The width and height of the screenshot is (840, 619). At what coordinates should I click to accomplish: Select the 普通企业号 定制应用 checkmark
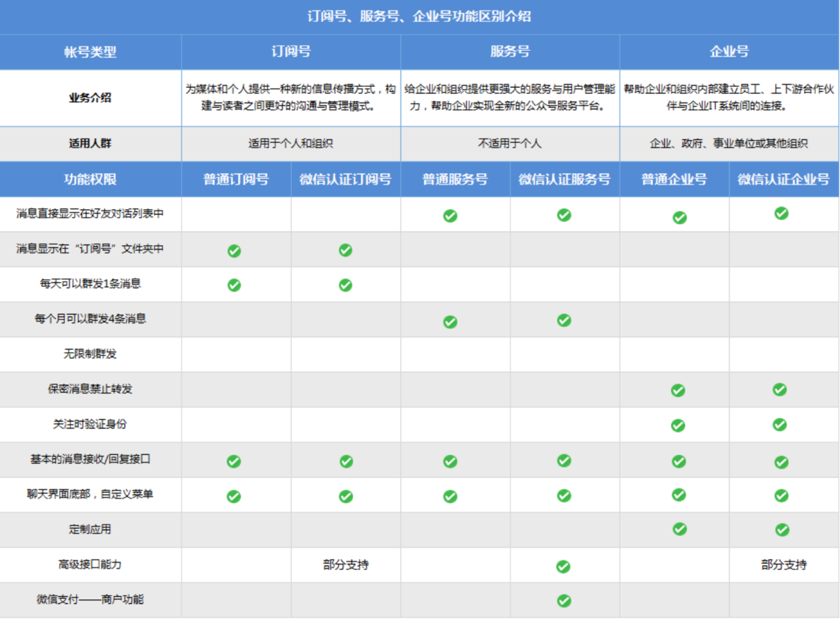[x=678, y=530]
